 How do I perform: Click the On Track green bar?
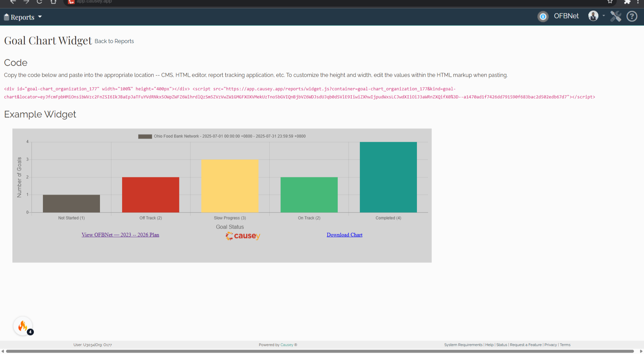(x=309, y=195)
